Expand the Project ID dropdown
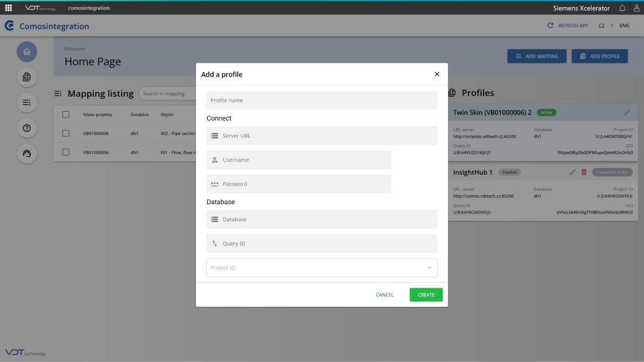The image size is (644, 362). [x=429, y=268]
